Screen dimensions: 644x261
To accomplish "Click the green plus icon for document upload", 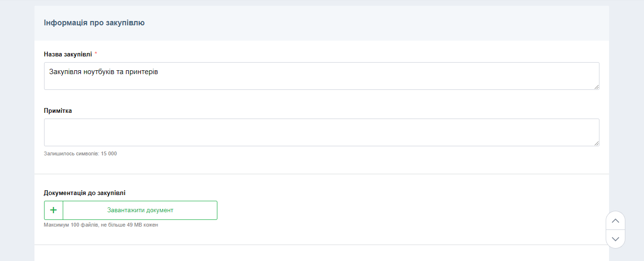I will point(54,210).
